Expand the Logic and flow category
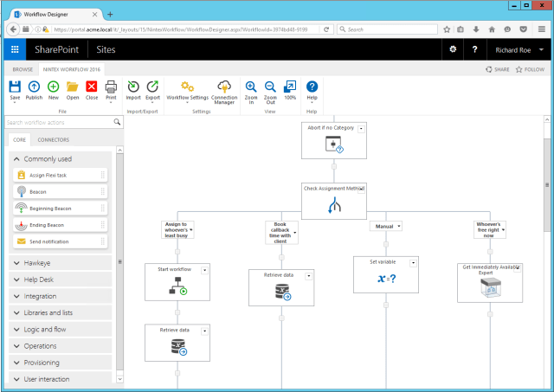 click(x=17, y=329)
